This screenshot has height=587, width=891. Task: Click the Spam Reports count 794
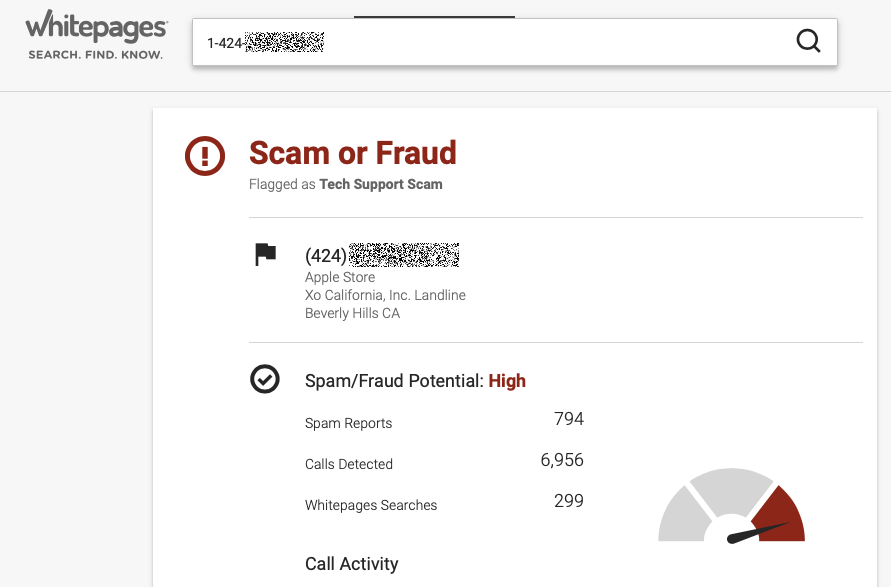pos(569,419)
